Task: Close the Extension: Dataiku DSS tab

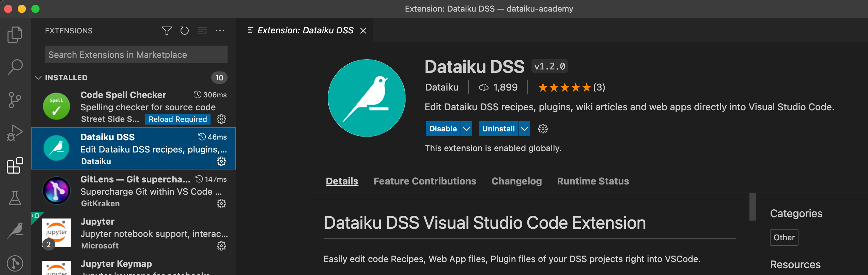Action: point(363,31)
